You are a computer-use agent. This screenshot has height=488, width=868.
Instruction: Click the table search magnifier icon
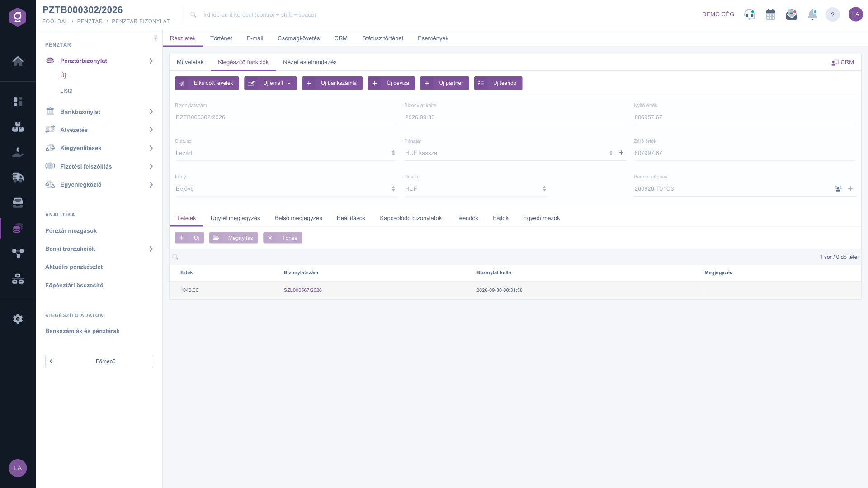coord(175,257)
